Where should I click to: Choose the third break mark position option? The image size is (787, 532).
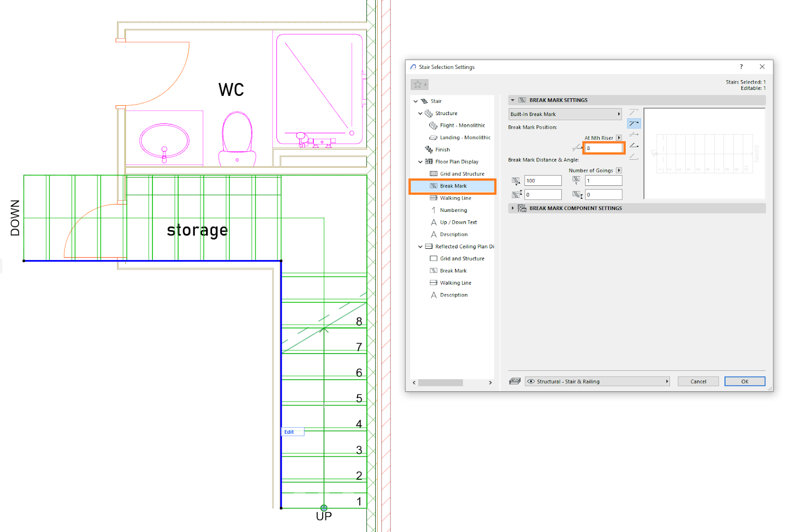click(x=634, y=134)
